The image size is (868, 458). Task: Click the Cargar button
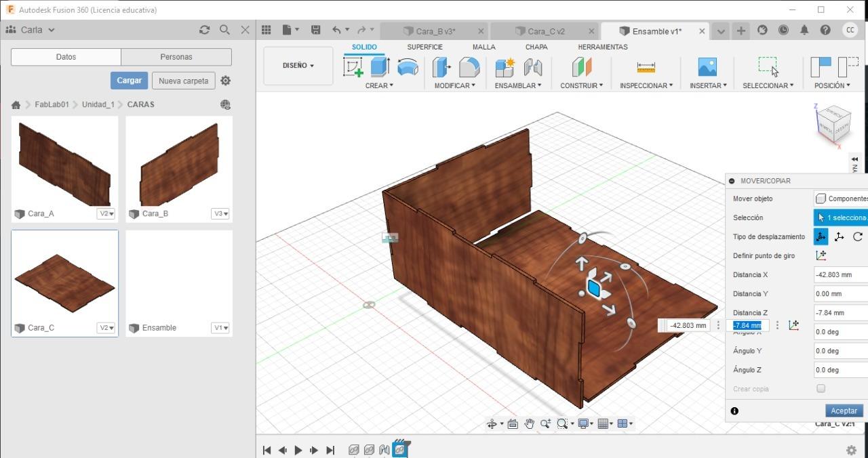[x=129, y=81]
